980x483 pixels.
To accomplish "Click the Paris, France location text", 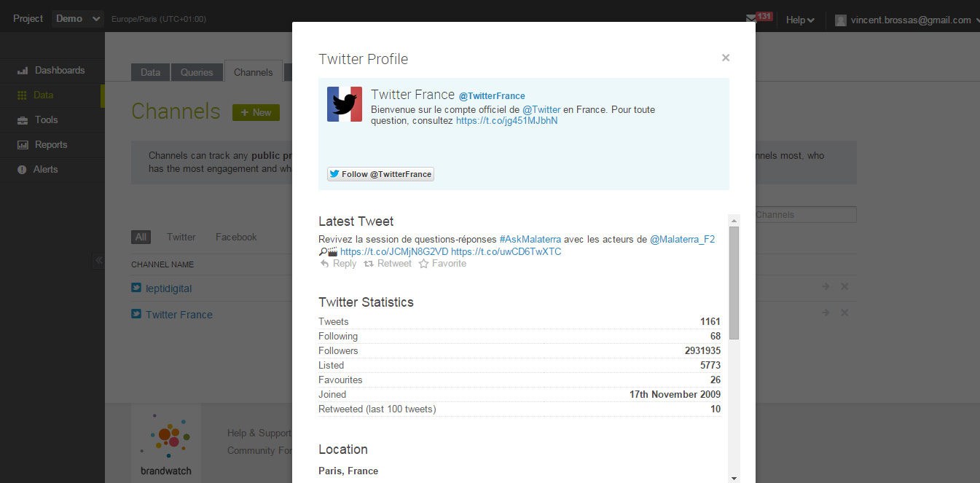I will (x=348, y=471).
